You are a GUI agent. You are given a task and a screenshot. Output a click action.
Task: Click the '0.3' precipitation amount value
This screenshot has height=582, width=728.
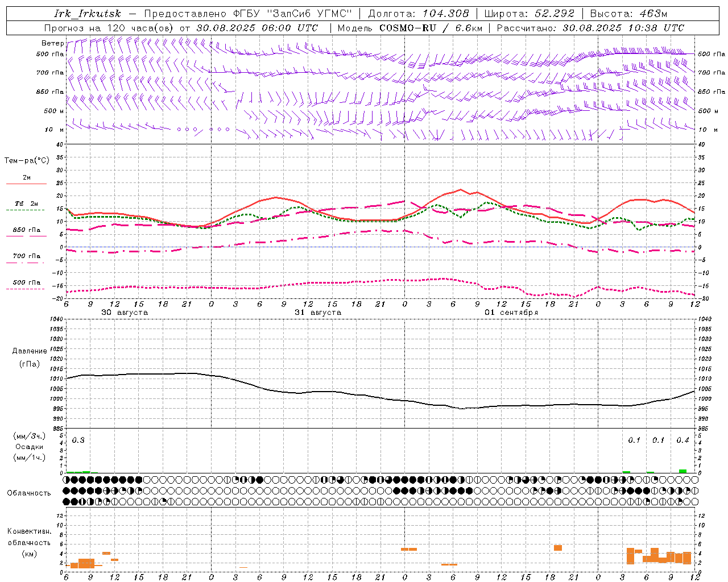[x=78, y=440]
